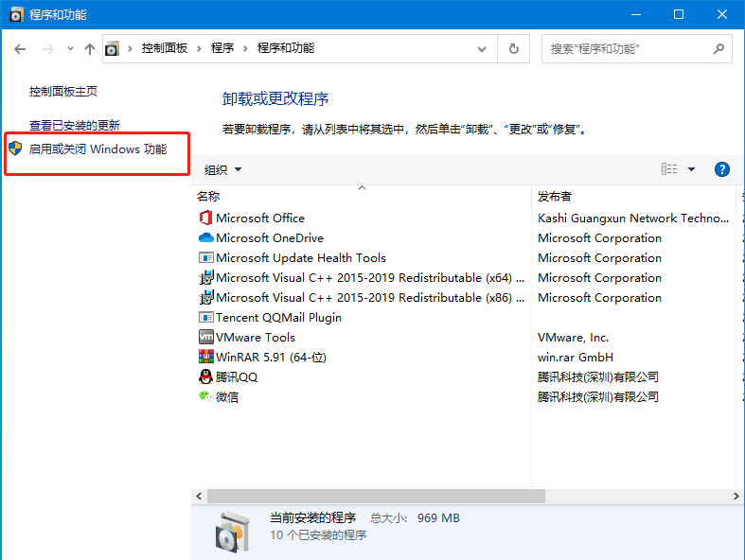Go up one folder level
This screenshot has height=560, width=745.
(x=90, y=49)
